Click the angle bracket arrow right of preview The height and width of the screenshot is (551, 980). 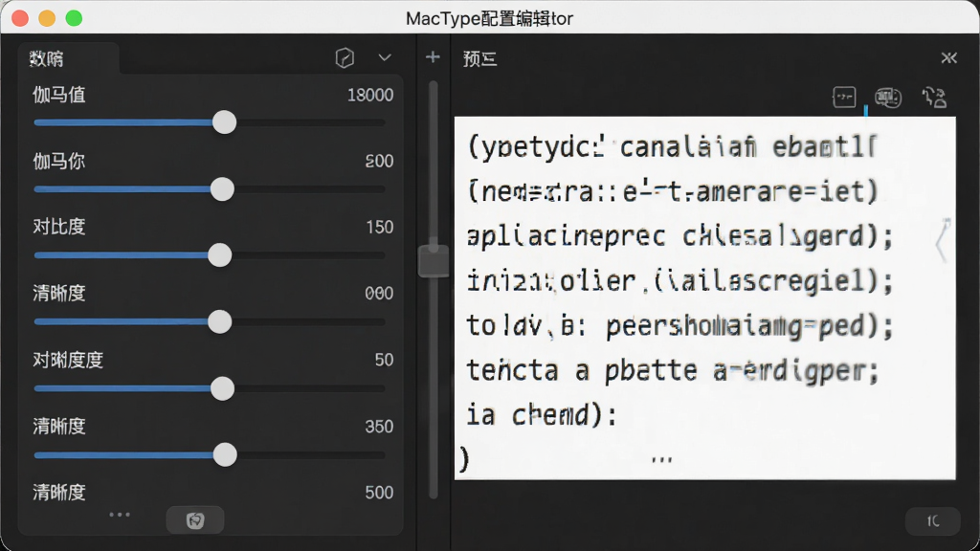(943, 240)
